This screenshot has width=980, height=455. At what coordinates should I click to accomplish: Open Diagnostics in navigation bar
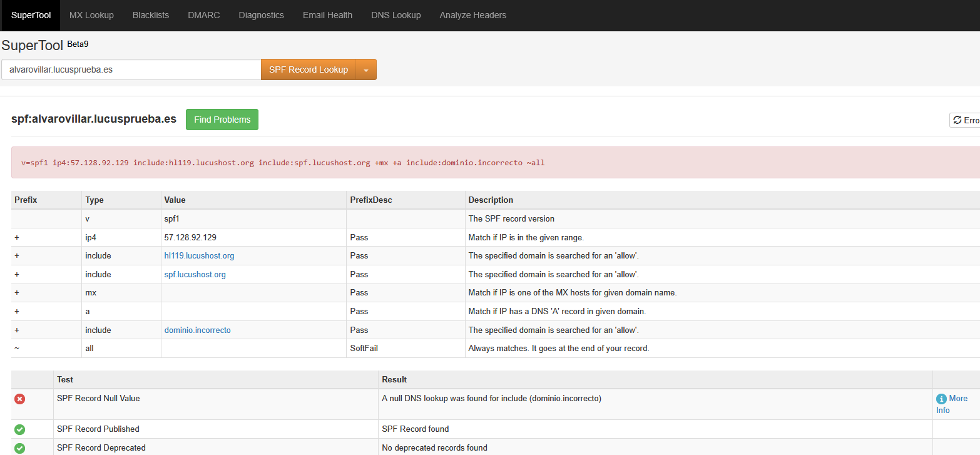[261, 15]
